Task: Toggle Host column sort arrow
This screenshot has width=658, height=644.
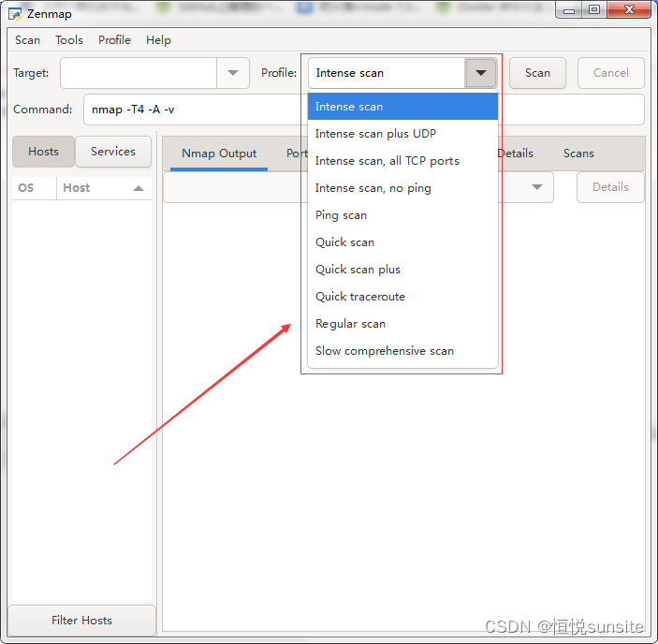Action: pos(139,188)
